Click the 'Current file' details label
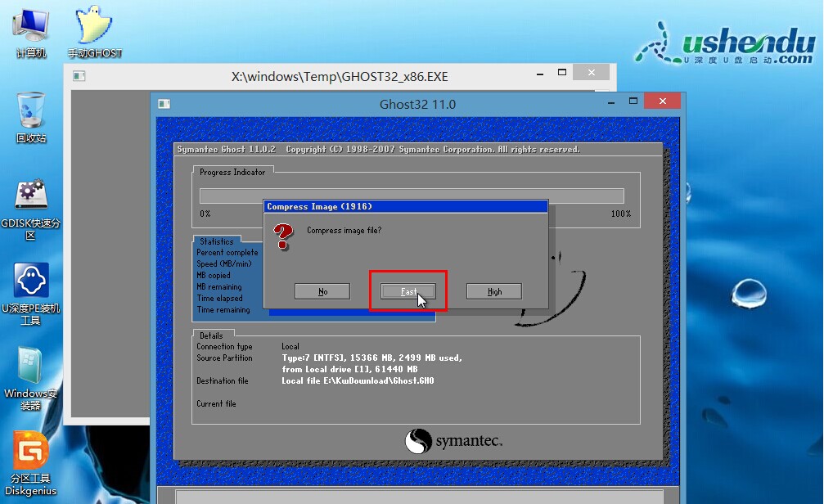824x504 pixels. point(216,403)
